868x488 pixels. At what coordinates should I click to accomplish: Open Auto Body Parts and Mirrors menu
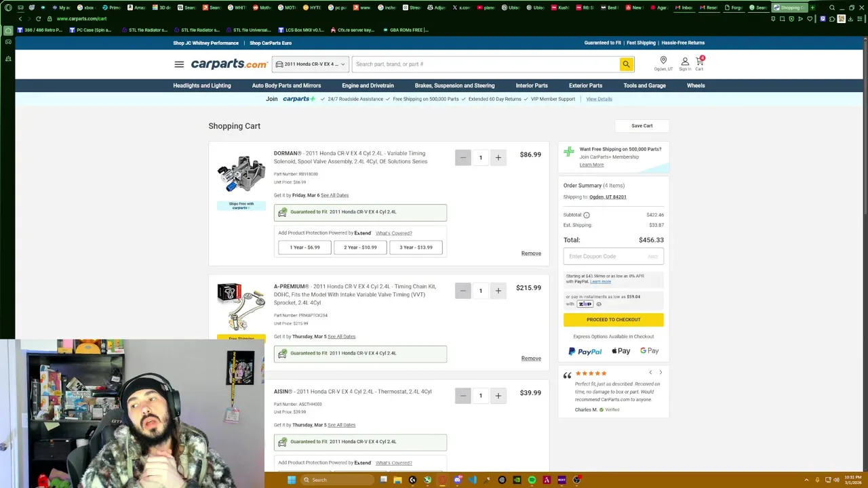click(286, 86)
